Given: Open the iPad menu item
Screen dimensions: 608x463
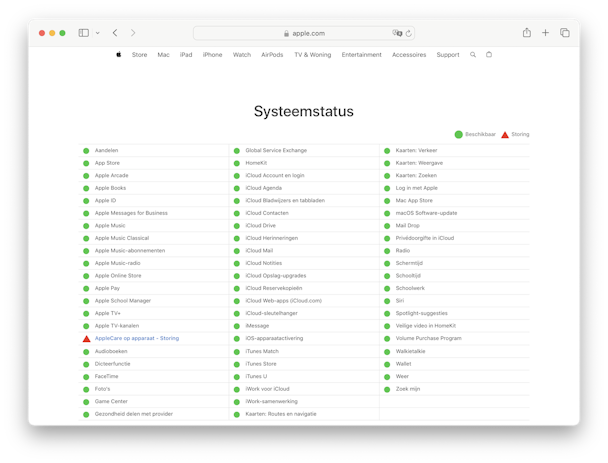Looking at the screenshot, I should click(x=186, y=55).
